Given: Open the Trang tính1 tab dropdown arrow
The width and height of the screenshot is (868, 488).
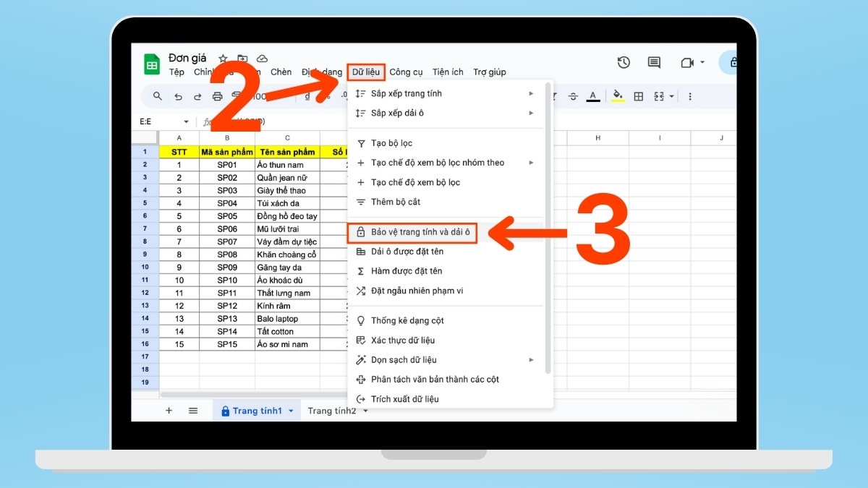Looking at the screenshot, I should pyautogui.click(x=291, y=411).
